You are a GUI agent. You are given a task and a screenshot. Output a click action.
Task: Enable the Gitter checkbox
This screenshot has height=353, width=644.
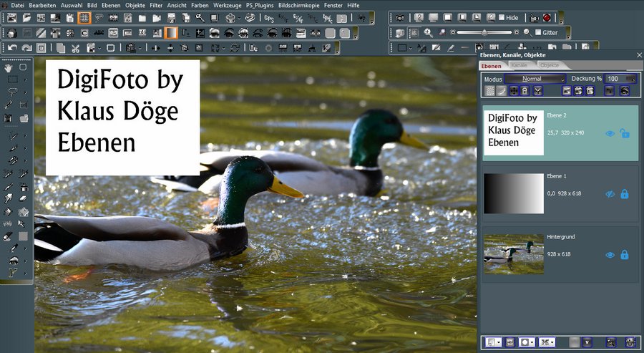pyautogui.click(x=537, y=33)
